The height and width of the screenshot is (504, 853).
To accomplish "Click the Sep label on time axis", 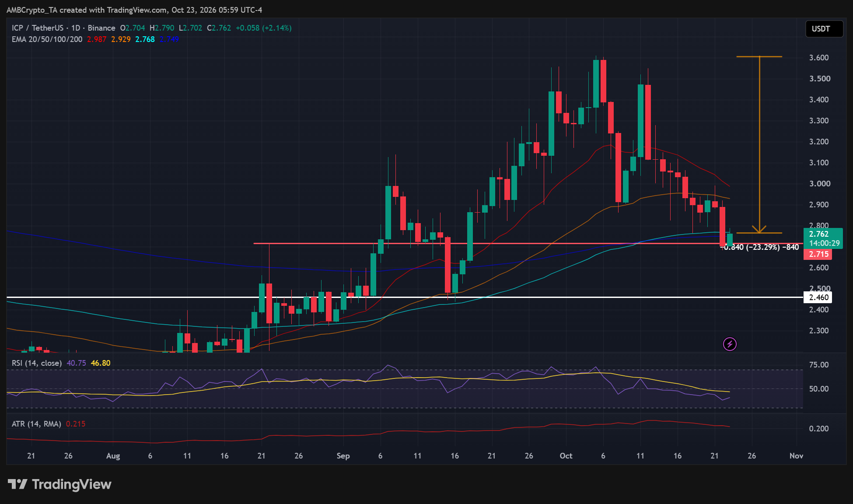I will 343,456.
